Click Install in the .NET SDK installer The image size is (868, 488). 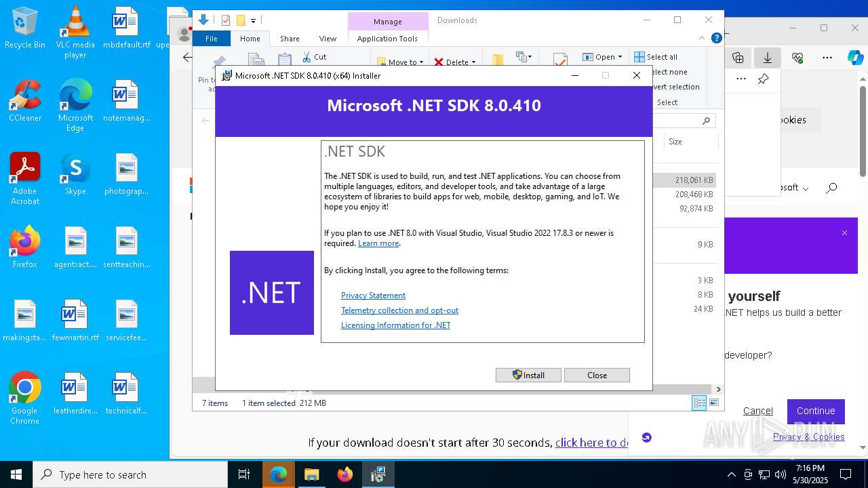[x=528, y=375]
